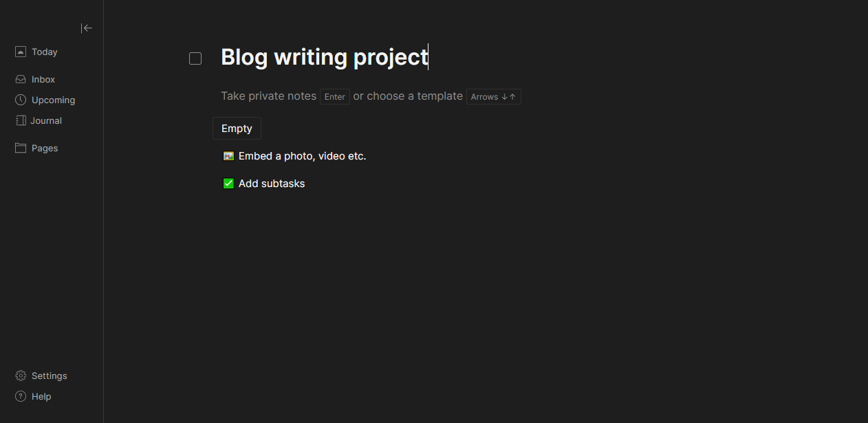Click the "Take private notes" placeholder text
This screenshot has height=423, width=868.
268,96
